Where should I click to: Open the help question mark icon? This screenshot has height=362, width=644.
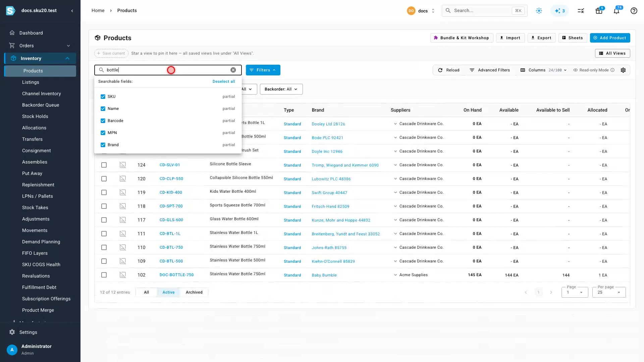click(634, 11)
